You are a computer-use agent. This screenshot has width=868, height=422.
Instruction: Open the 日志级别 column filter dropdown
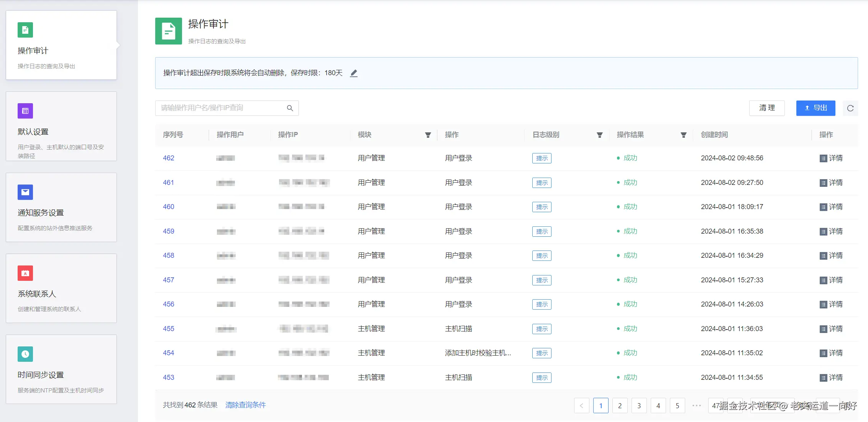coord(599,135)
